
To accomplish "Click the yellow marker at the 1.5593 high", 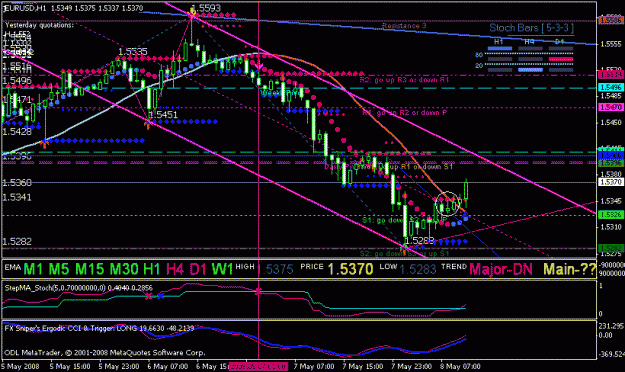I will pos(192,14).
